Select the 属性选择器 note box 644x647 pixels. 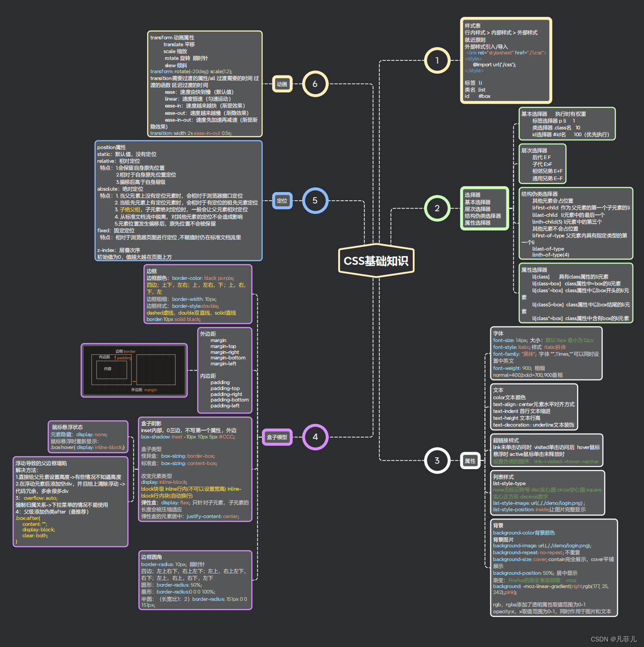(x=576, y=293)
